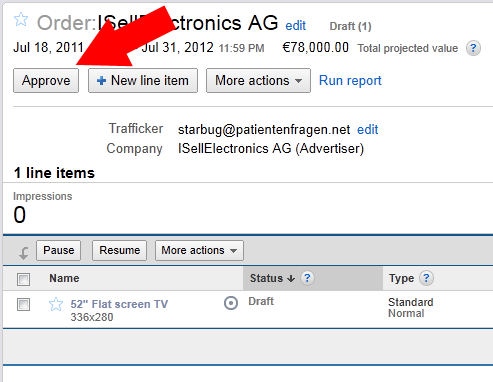Star the ISellElectronics AG order
493x382 pixels.
pyautogui.click(x=21, y=19)
